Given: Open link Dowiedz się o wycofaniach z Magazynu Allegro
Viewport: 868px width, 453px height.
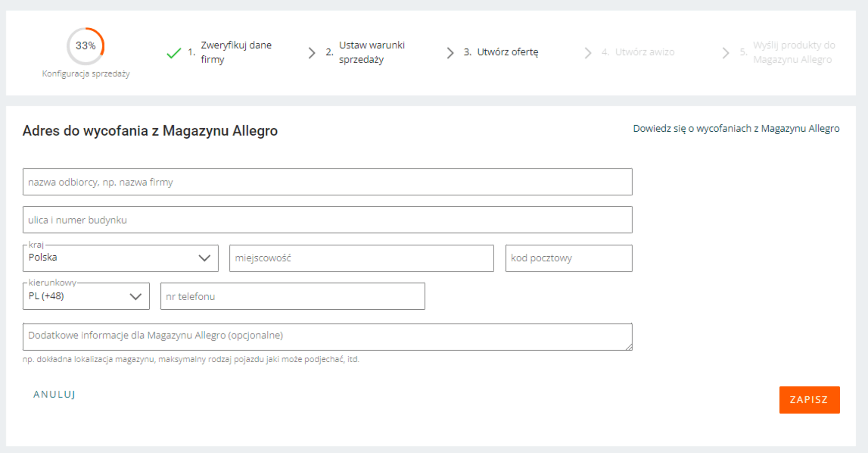Looking at the screenshot, I should pyautogui.click(x=736, y=129).
